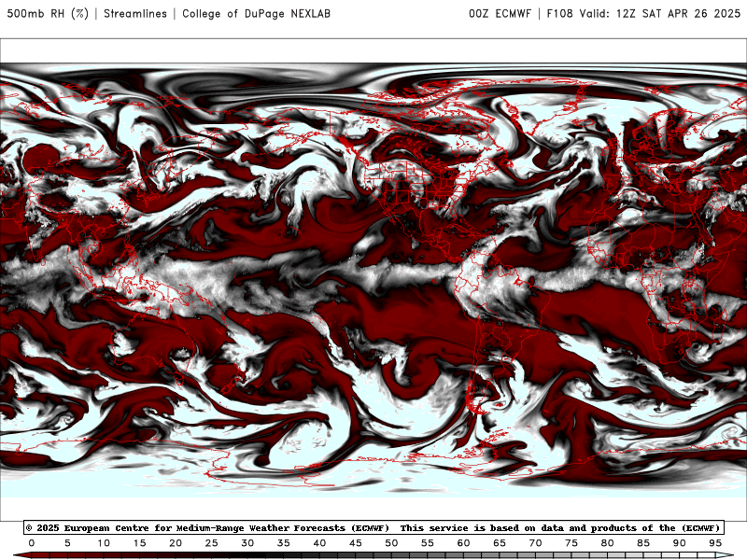The height and width of the screenshot is (560, 747).
Task: Click the '00Z ECMWF' model run label
Action: [x=500, y=13]
